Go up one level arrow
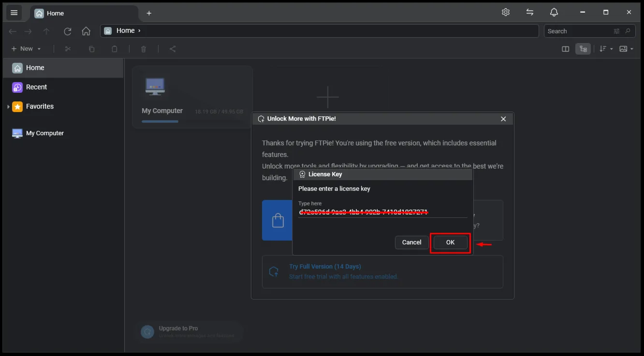The height and width of the screenshot is (356, 644). pyautogui.click(x=46, y=31)
